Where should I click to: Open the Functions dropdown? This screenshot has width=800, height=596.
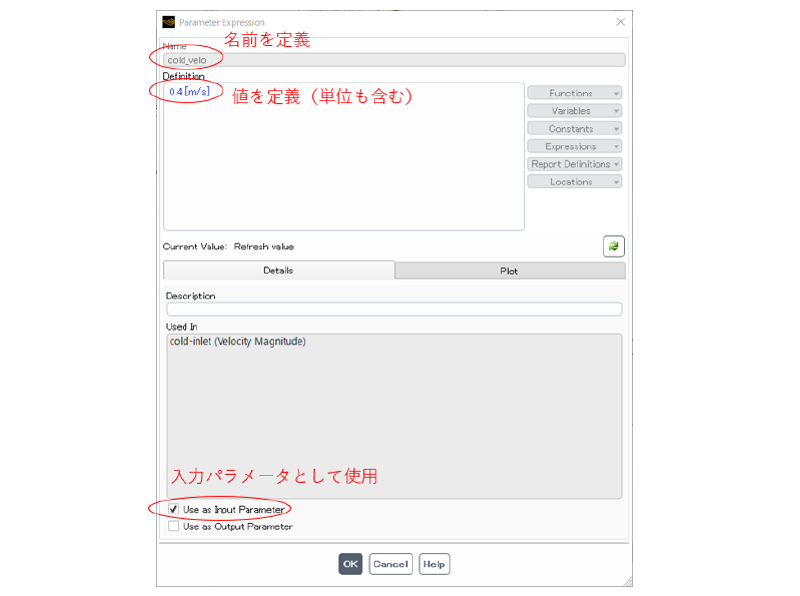coord(574,93)
